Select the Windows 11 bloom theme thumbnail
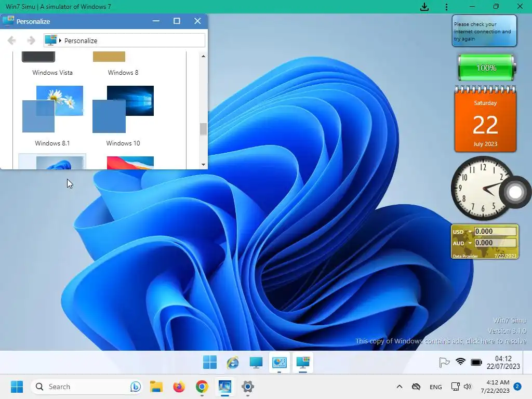Viewport: 532px width, 399px height. point(52,162)
